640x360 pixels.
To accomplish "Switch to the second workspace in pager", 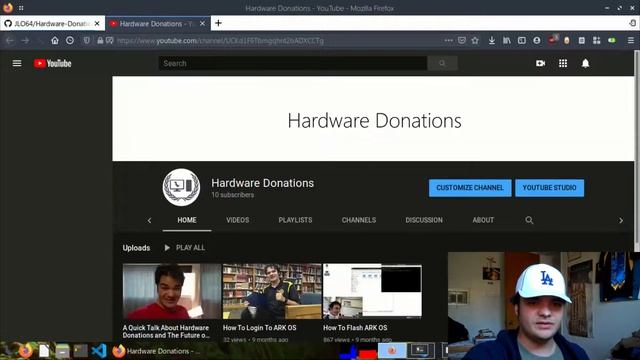I will click(422, 350).
